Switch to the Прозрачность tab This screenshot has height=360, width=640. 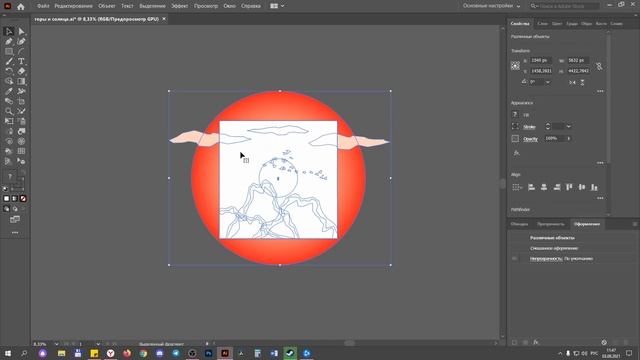coord(551,224)
